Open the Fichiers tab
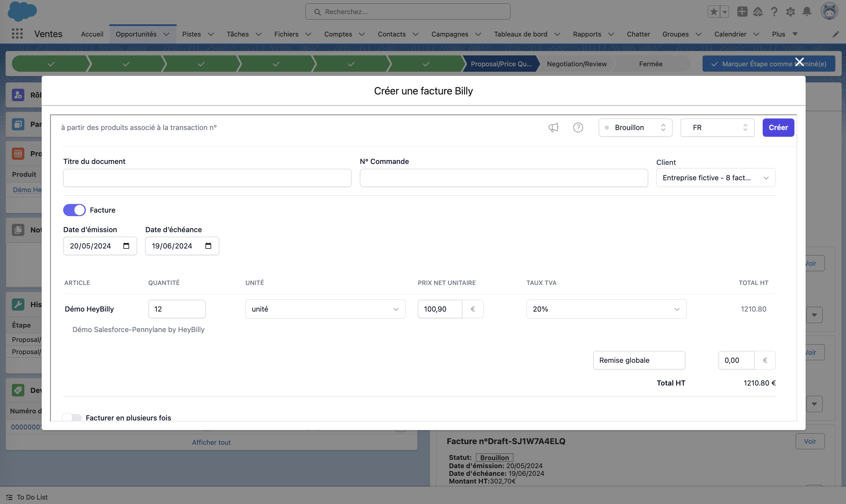The width and height of the screenshot is (846, 504). coord(286,34)
